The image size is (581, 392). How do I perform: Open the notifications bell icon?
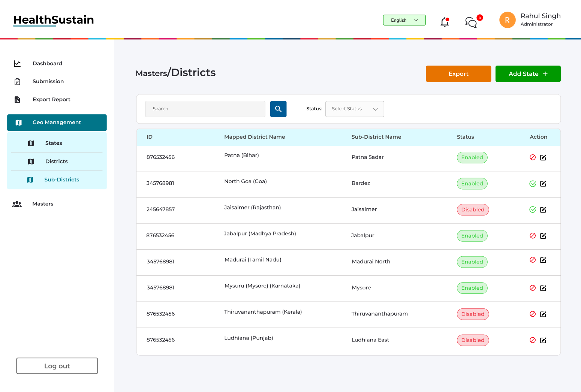click(445, 22)
